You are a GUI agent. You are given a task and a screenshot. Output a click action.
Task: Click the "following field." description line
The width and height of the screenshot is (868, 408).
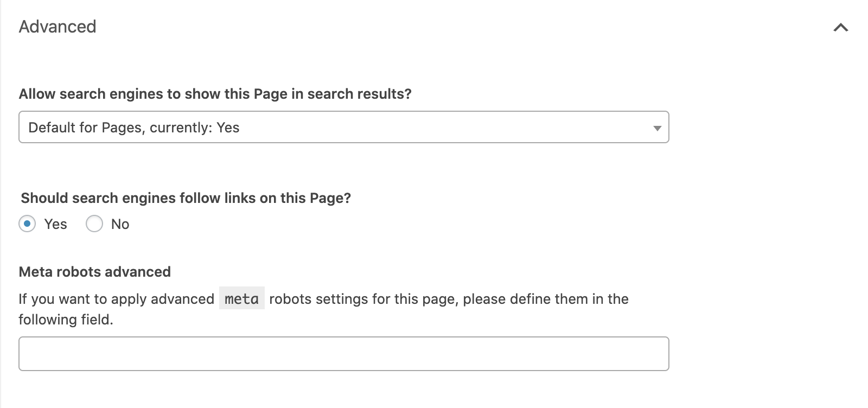pos(66,320)
